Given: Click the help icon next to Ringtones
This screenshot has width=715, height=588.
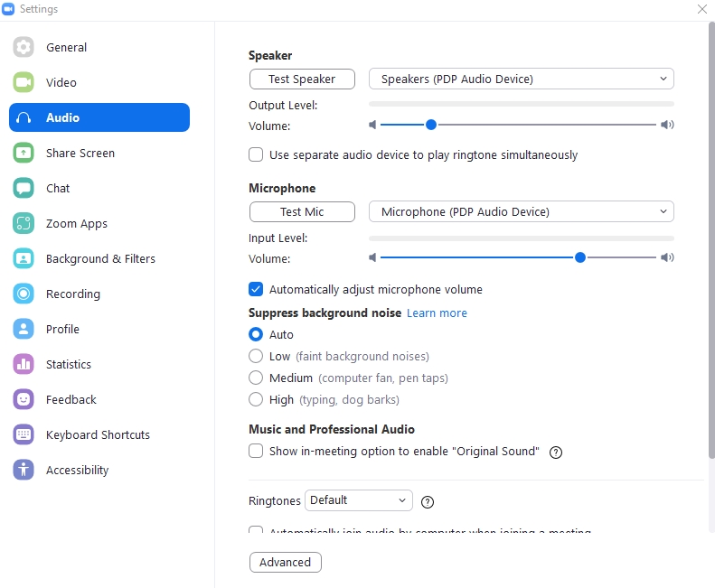Looking at the screenshot, I should tap(428, 501).
